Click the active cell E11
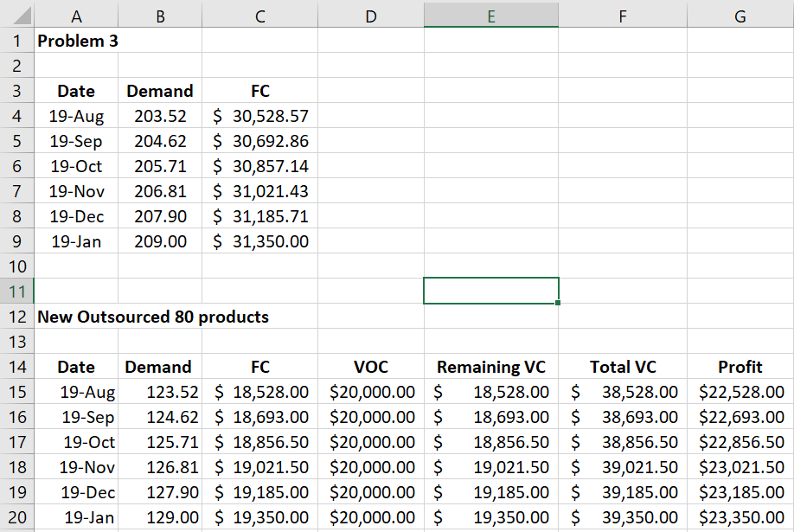The height and width of the screenshot is (532, 794). point(491,291)
